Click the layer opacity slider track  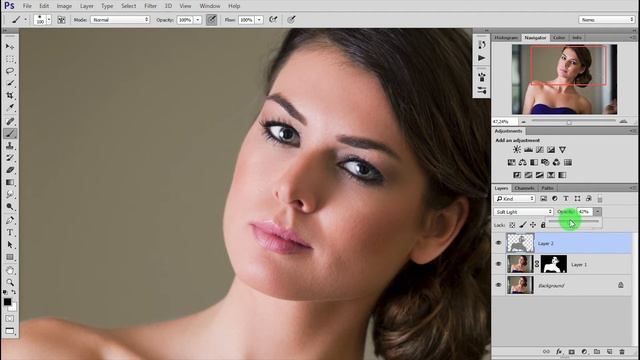point(573,221)
